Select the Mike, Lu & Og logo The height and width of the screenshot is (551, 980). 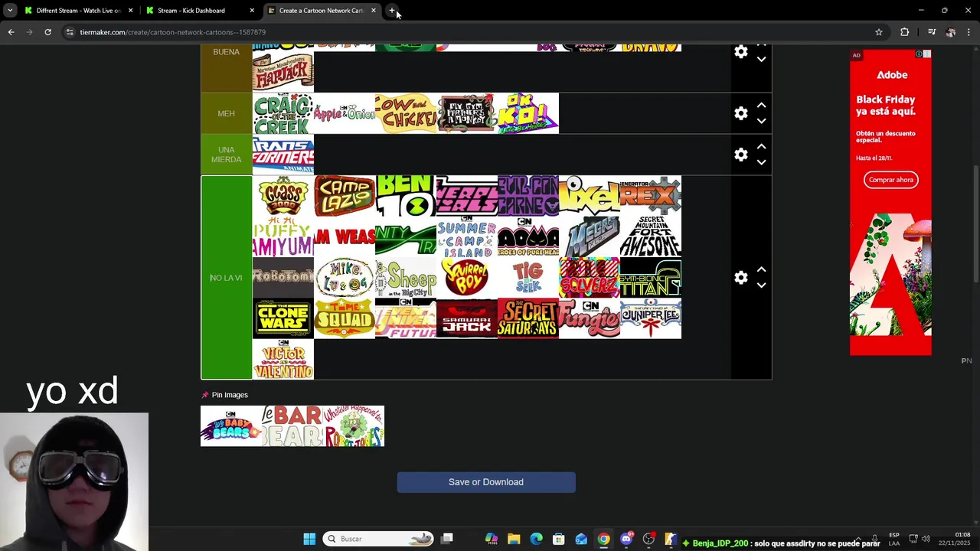click(x=345, y=277)
